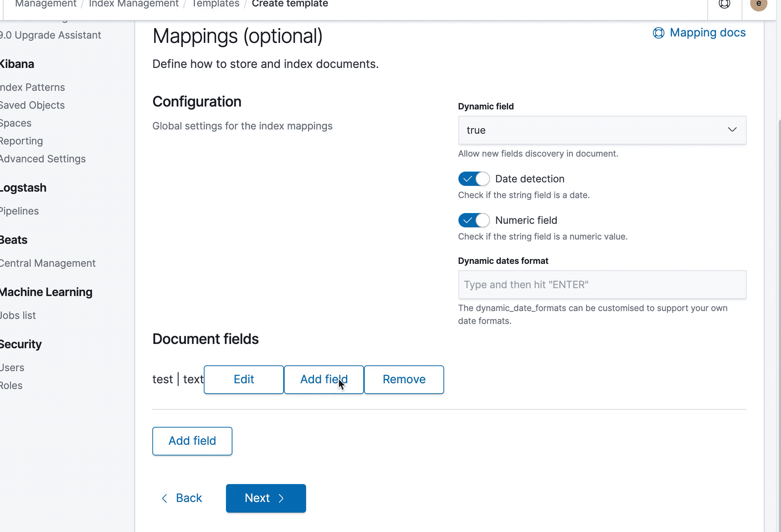Viewport: 781px width, 532px height.
Task: Click the Dynamic dates format input
Action: click(602, 285)
